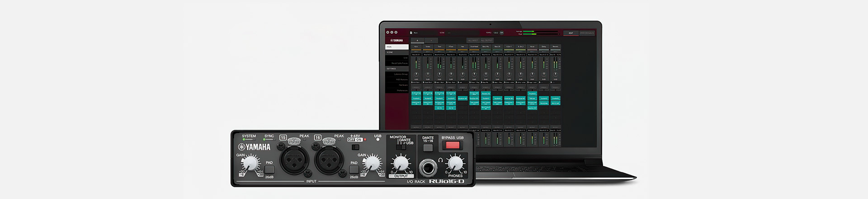Click the file icon in the top bar

pos(411,33)
